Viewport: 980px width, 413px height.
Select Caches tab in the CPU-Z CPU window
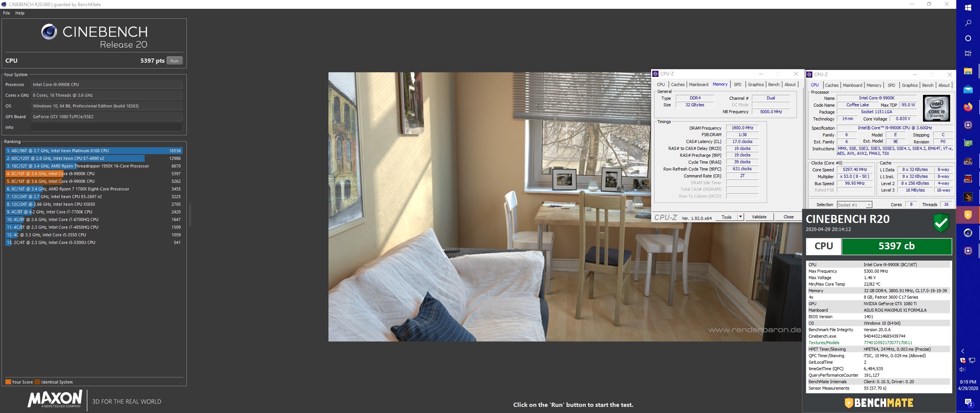pyautogui.click(x=831, y=85)
